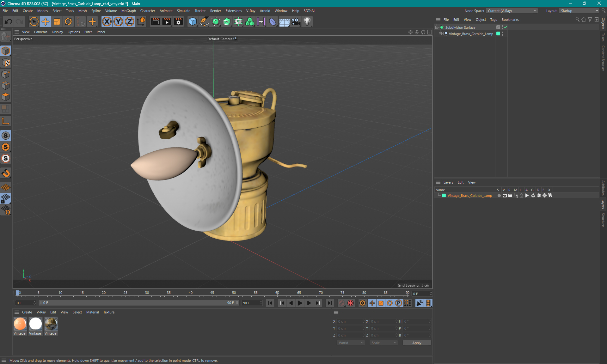Click timeline frame 45 marker
The width and height of the screenshot is (607, 364).
tap(212, 293)
